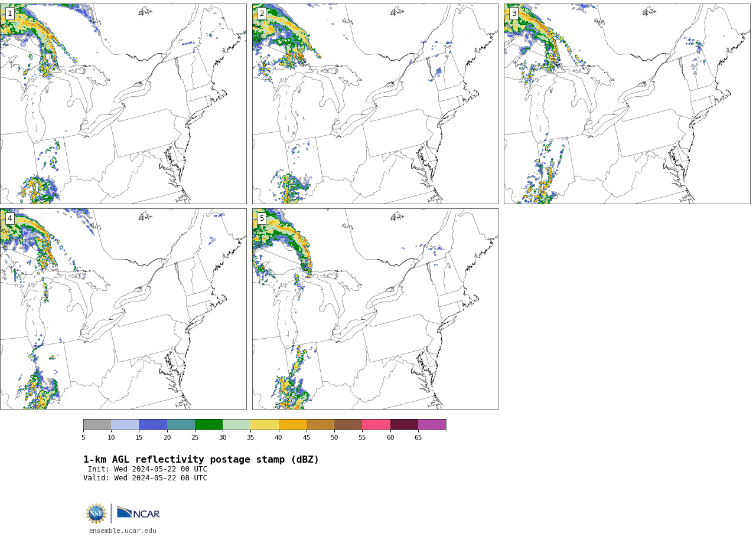Open ensemble member 4 reflectivity map
Screen dimensions: 756x537
[x=123, y=309]
